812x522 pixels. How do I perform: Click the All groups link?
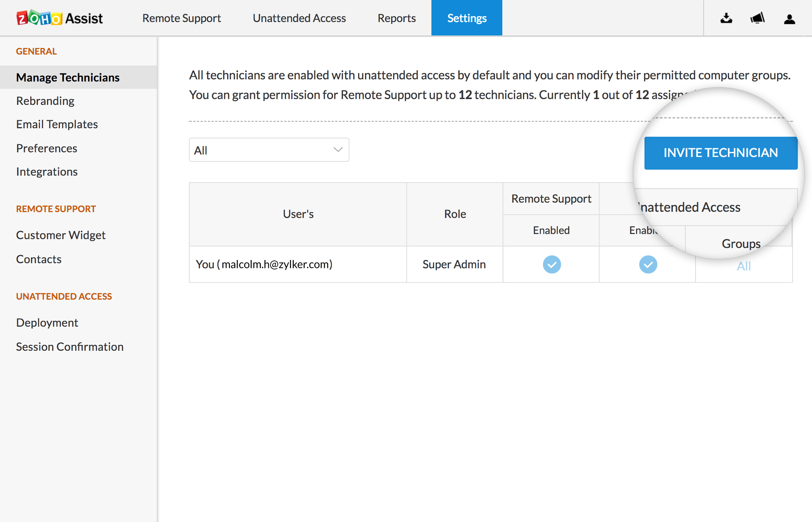[x=743, y=266]
